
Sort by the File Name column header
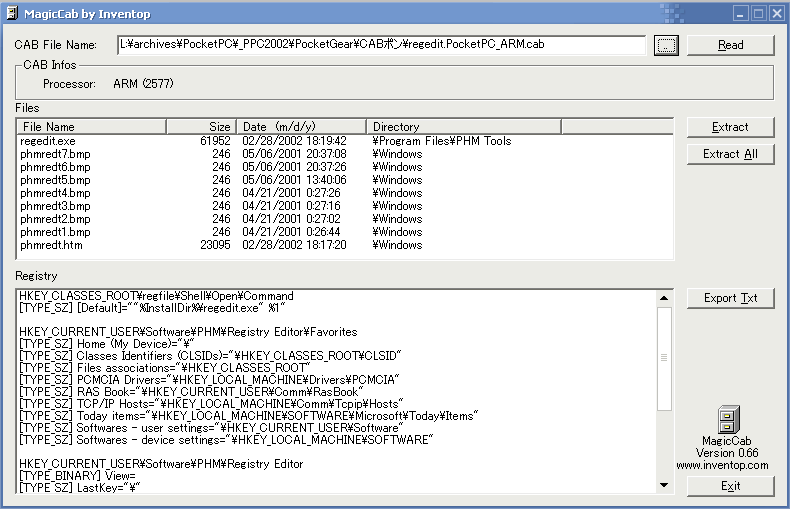tap(92, 126)
